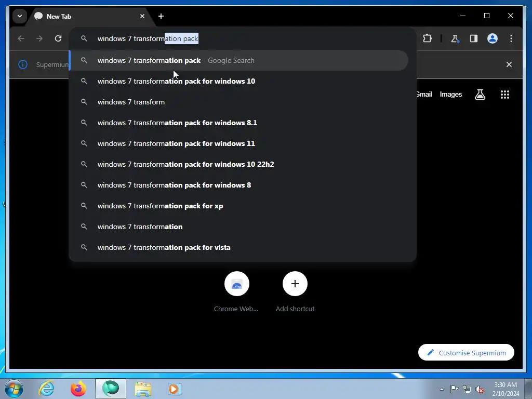The height and width of the screenshot is (399, 532).
Task: Open the Action Center flag icon
Action: click(x=454, y=389)
